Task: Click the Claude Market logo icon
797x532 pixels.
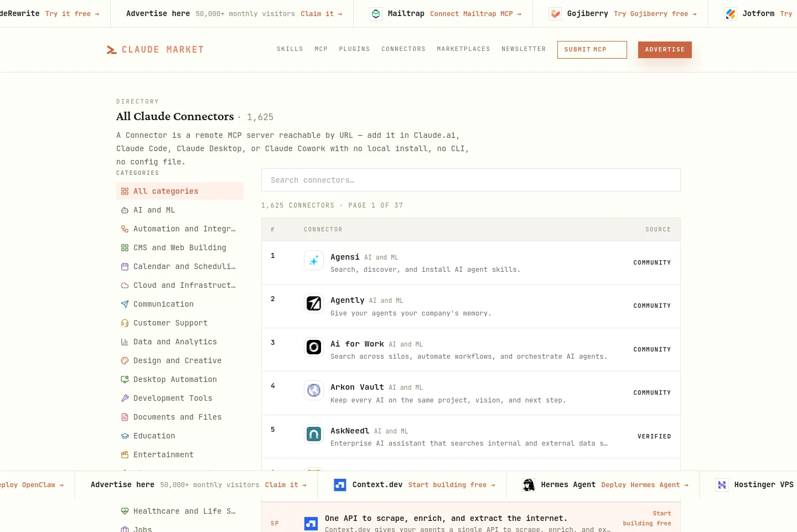Action: coord(111,50)
